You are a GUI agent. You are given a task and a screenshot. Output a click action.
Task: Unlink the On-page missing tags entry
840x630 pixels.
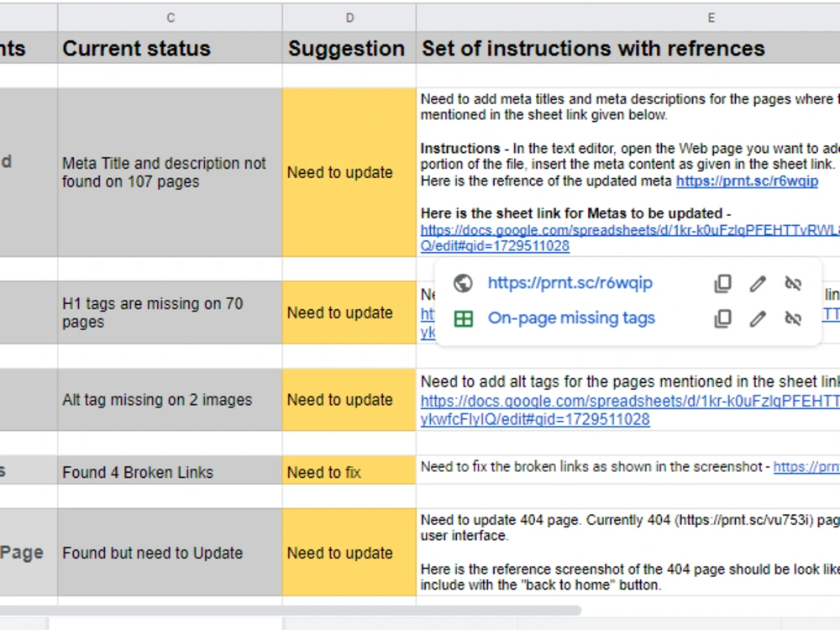pos(793,318)
